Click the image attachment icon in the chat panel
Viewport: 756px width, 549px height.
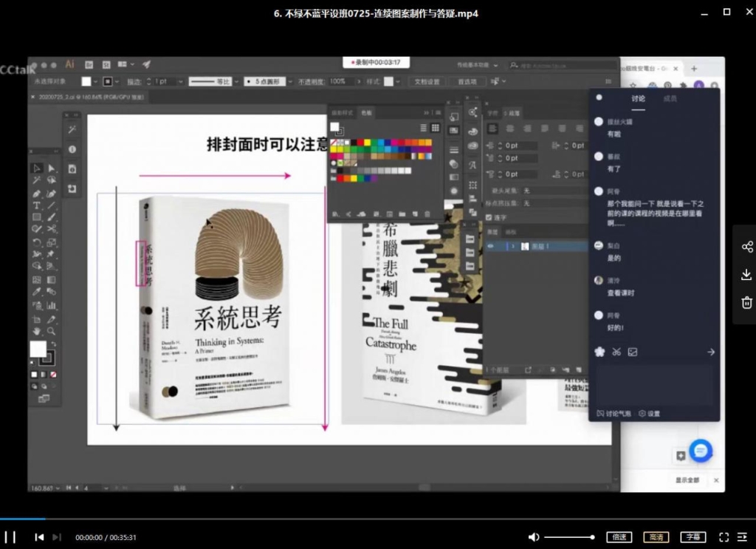tap(633, 352)
